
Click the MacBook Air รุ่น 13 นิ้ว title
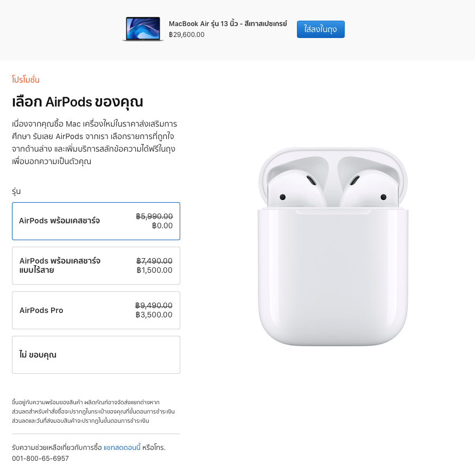click(x=228, y=24)
